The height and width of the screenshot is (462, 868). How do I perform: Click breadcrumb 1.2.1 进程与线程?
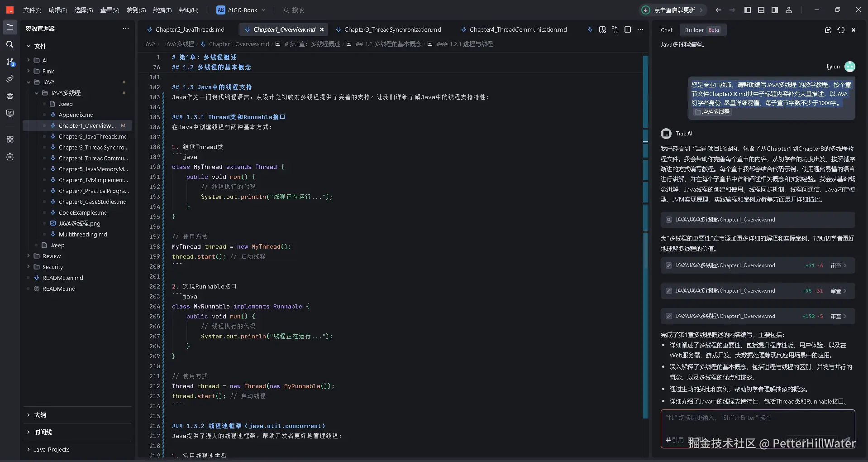(x=465, y=44)
